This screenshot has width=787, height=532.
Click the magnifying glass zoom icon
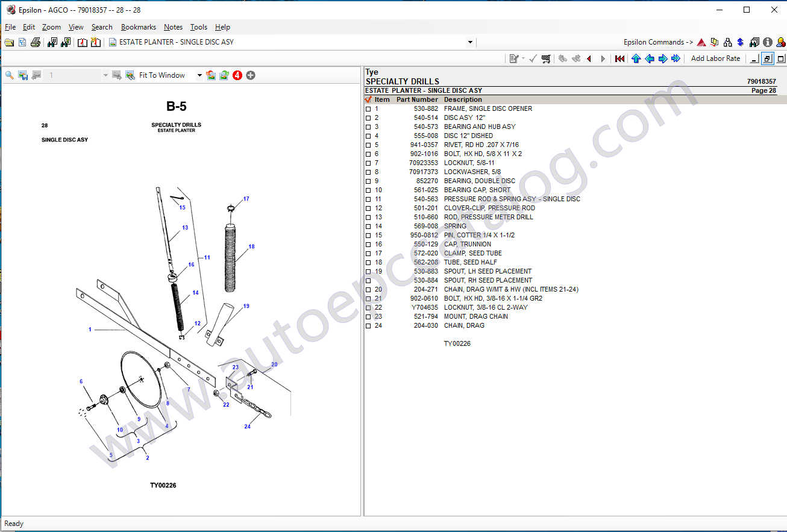click(x=10, y=75)
